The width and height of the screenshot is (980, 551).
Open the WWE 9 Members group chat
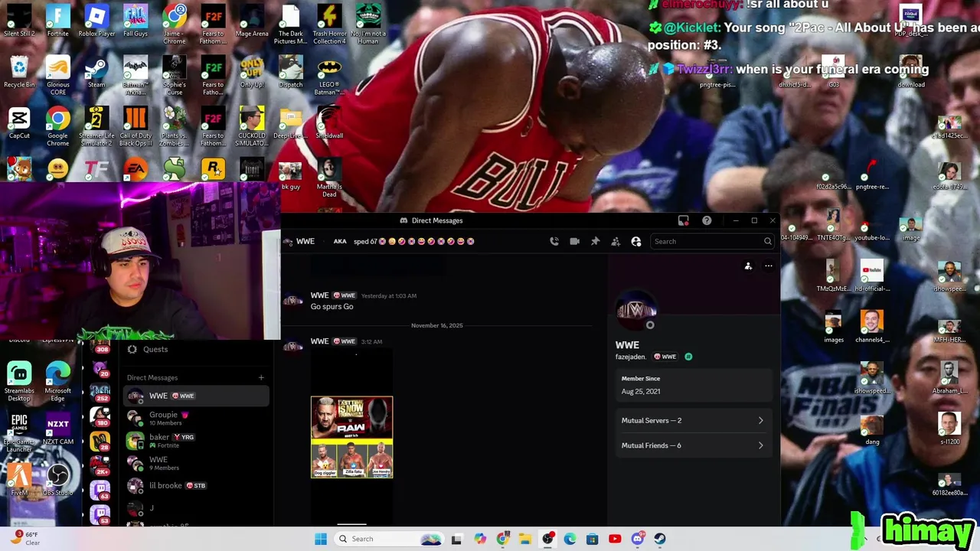click(196, 463)
